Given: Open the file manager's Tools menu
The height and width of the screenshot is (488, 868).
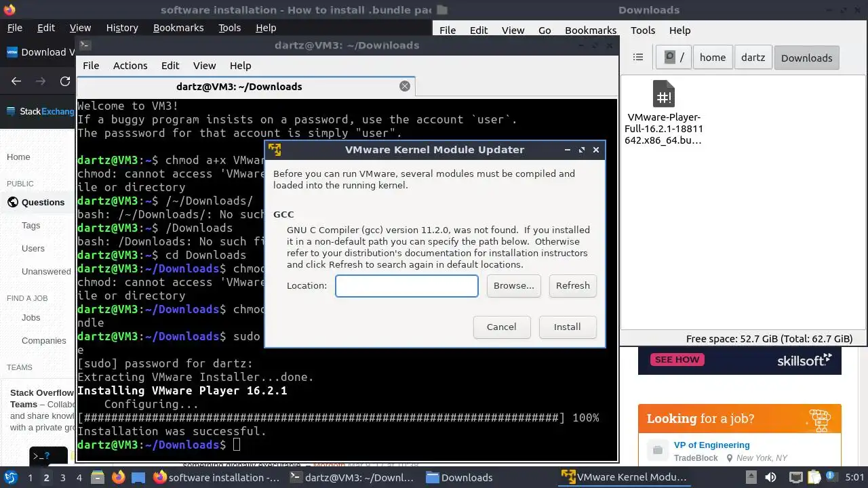Looking at the screenshot, I should 643,30.
